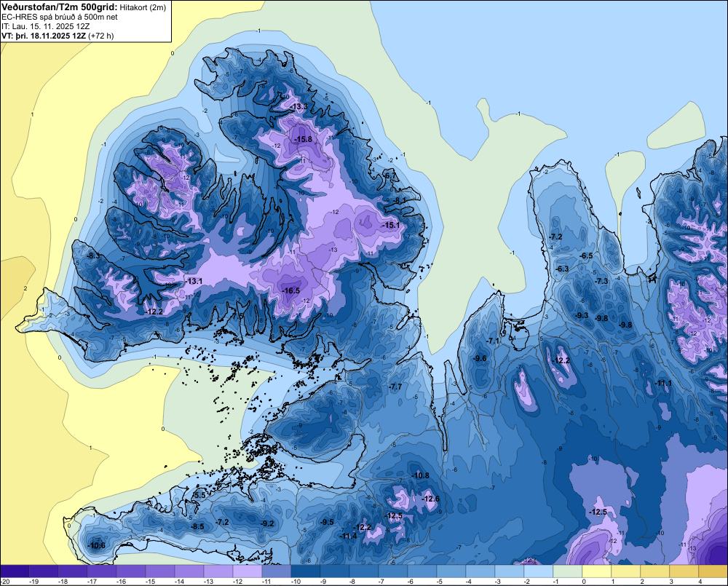Click the -5.5 temperature label
728x586 pixels.
click(199, 496)
